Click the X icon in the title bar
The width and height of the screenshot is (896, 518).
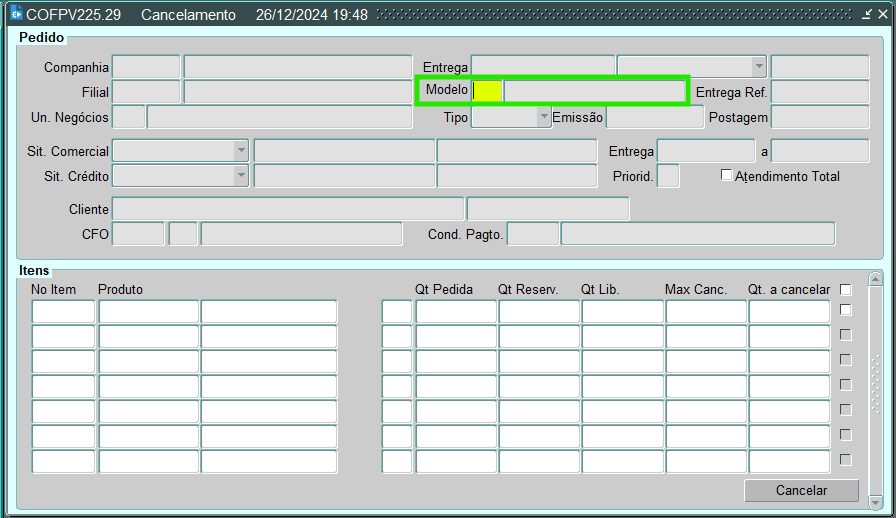click(882, 15)
